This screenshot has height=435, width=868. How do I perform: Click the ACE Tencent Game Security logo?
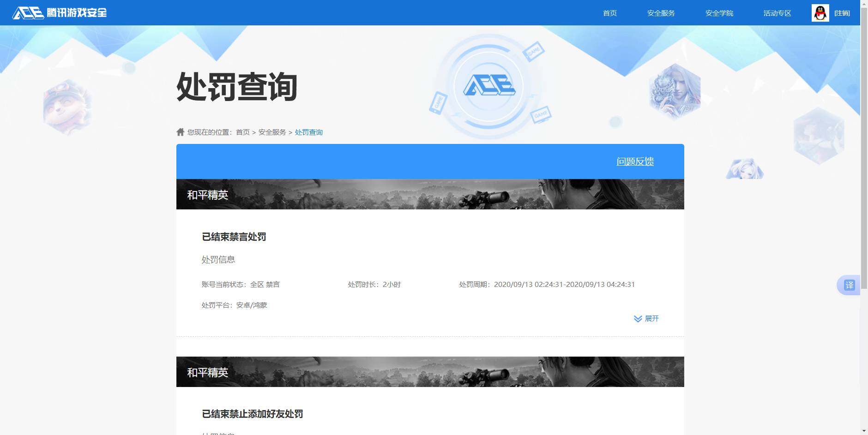coord(60,13)
